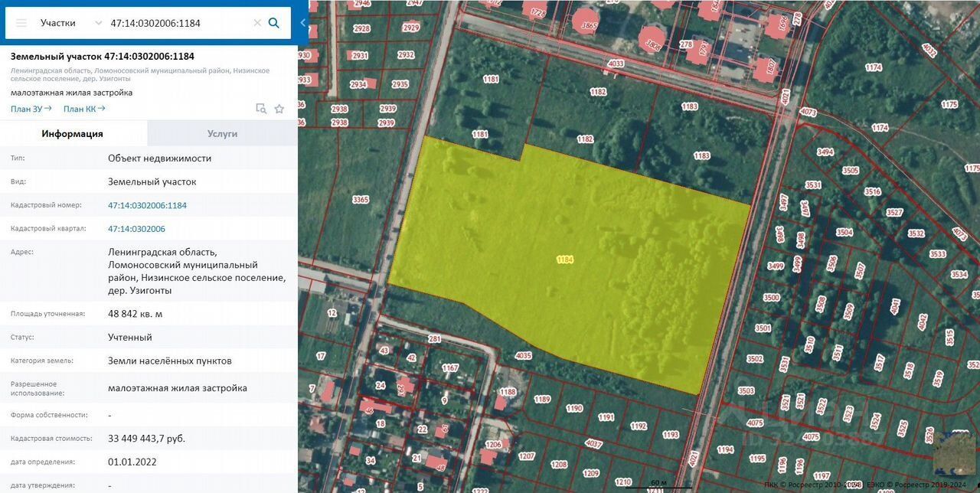The image size is (980, 493).
Task: Select parcel 3527 on the map
Action: [x=894, y=213]
